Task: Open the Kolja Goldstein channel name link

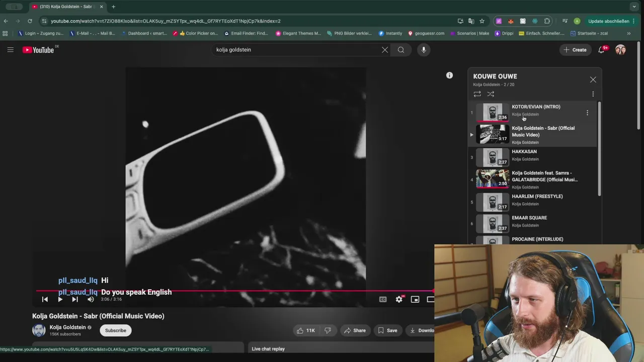Action: click(x=67, y=327)
